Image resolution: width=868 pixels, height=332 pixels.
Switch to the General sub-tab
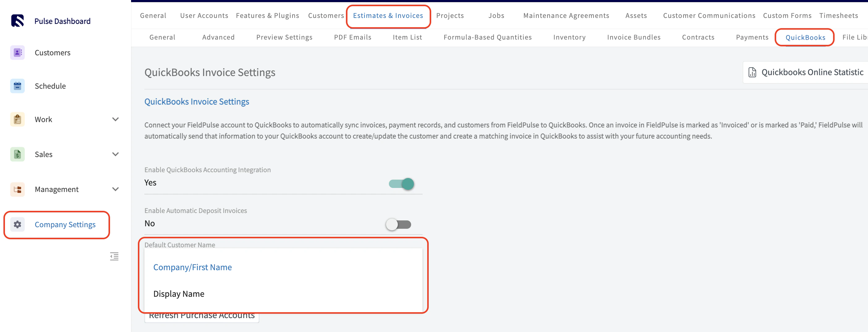point(162,37)
